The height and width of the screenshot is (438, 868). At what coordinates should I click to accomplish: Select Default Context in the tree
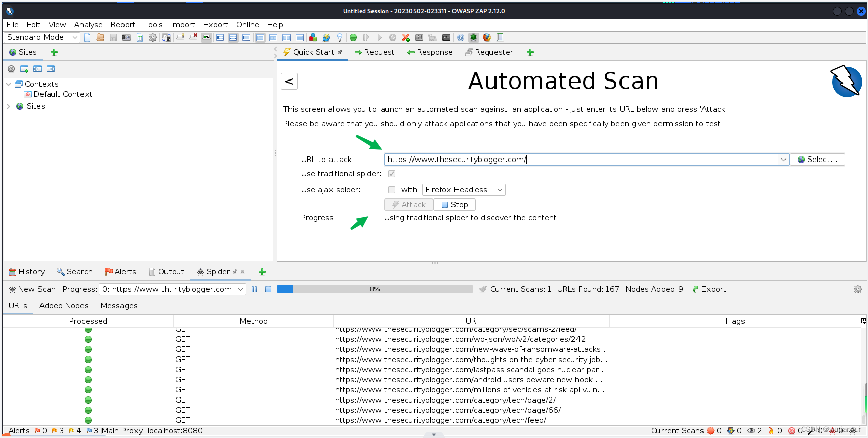coord(58,94)
